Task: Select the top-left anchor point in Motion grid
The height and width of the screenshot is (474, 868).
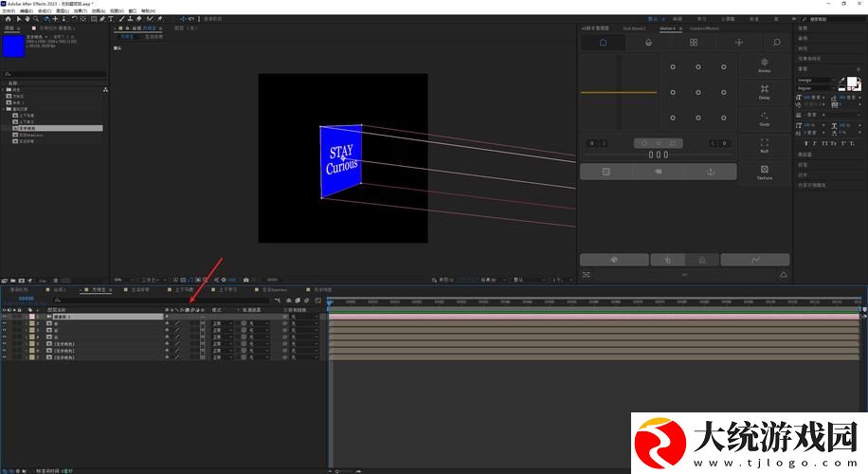Action: pyautogui.click(x=673, y=67)
